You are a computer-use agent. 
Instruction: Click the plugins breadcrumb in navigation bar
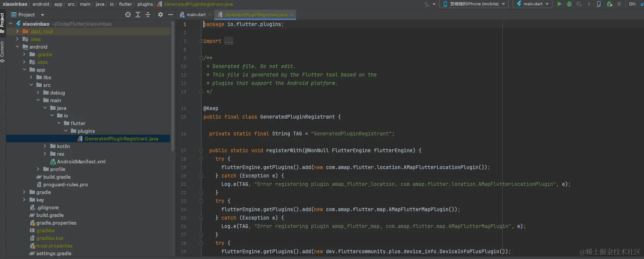[x=145, y=4]
